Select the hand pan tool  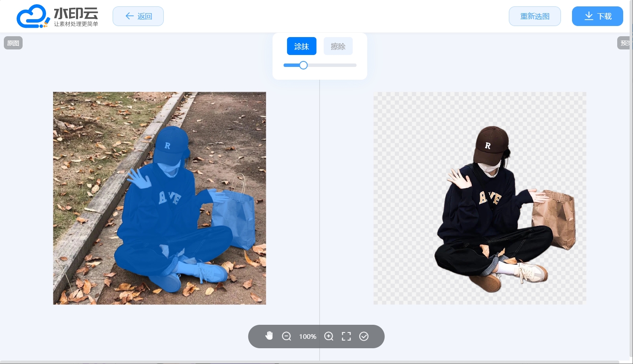pos(269,336)
